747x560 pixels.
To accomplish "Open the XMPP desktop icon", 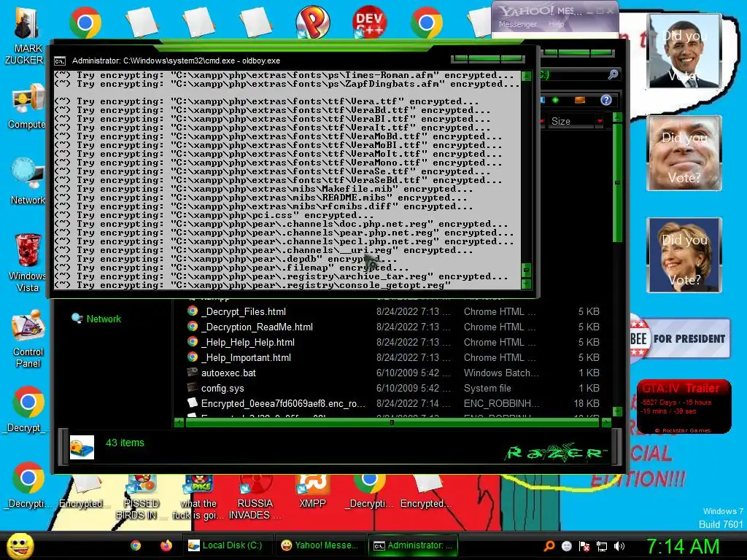I will 312,492.
